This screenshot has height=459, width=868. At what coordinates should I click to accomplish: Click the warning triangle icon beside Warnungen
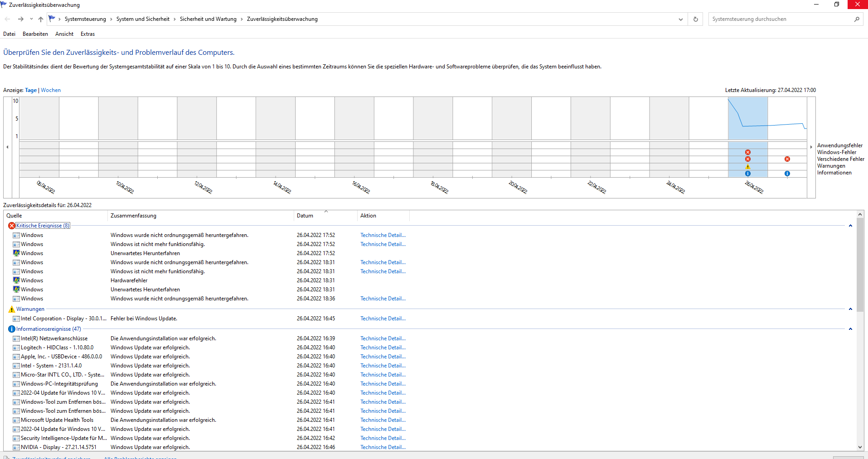click(12, 309)
